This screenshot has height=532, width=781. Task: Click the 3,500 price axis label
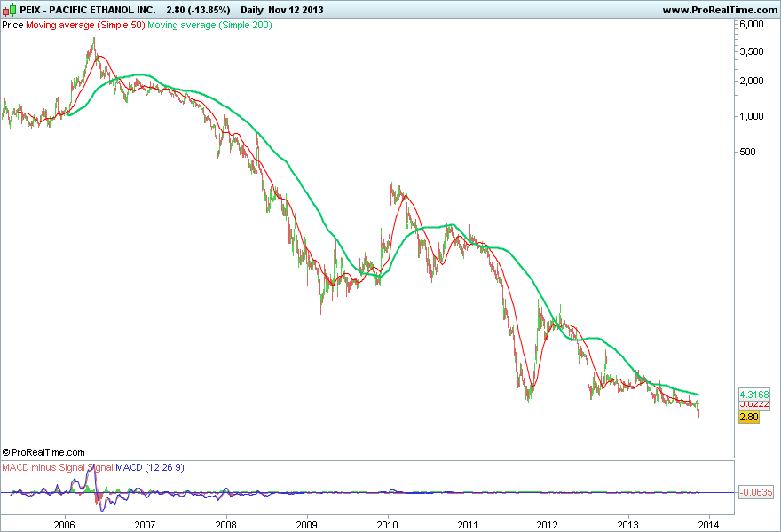click(x=752, y=51)
